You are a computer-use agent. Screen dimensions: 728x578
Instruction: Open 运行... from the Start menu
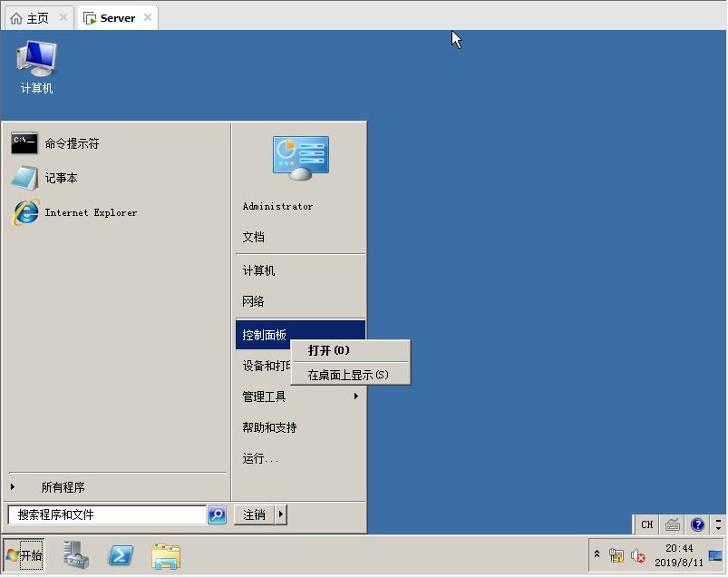click(x=260, y=458)
